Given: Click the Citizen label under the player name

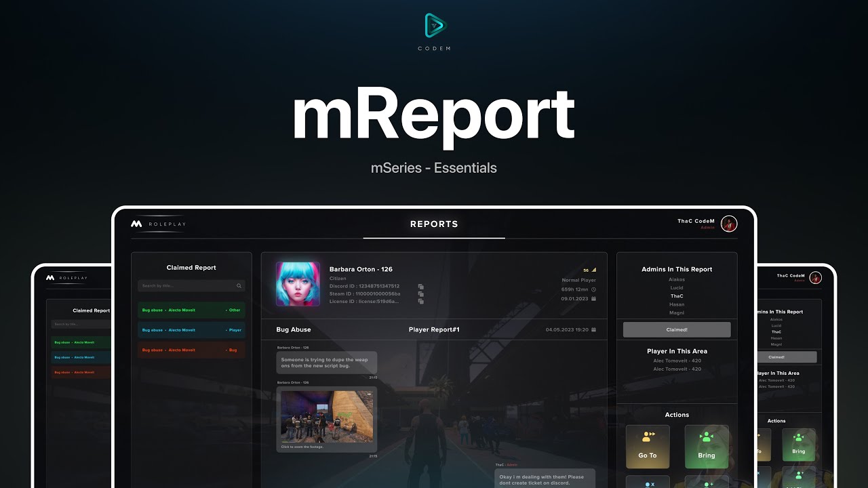Looking at the screenshot, I should (x=338, y=278).
